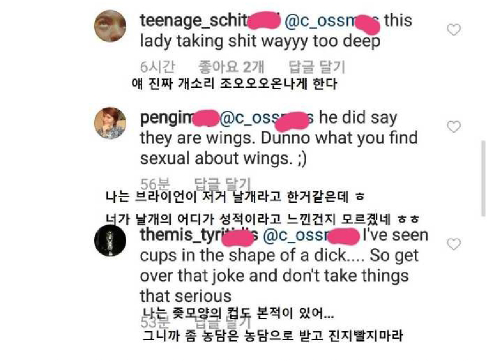Reply to themis_tyr comment posted 53분 ago
Screen dimensions: 502x361
coord(222,322)
